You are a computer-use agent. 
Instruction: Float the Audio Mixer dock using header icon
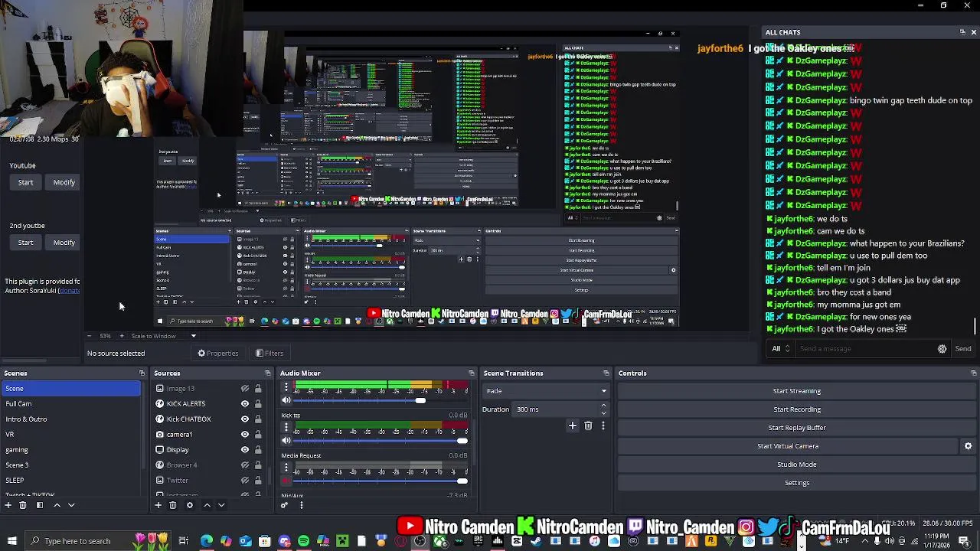pyautogui.click(x=471, y=373)
